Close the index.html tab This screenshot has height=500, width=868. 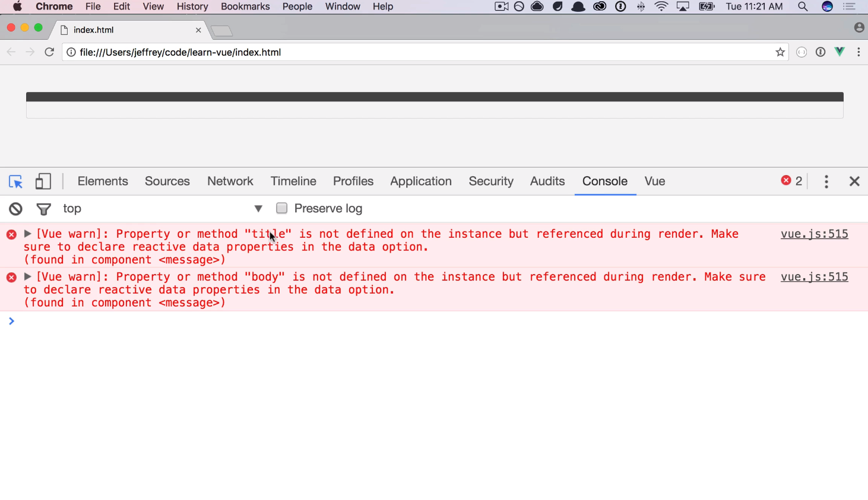[198, 30]
